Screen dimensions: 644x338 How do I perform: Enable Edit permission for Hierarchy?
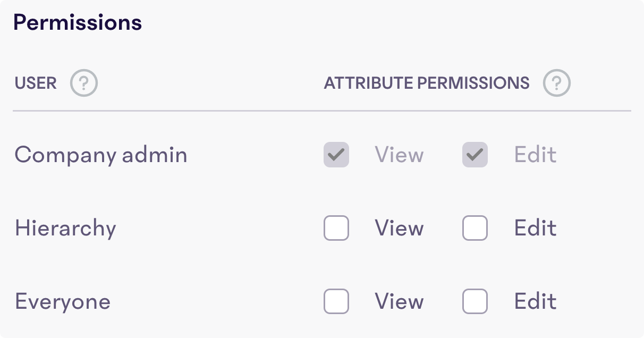pyautogui.click(x=474, y=228)
